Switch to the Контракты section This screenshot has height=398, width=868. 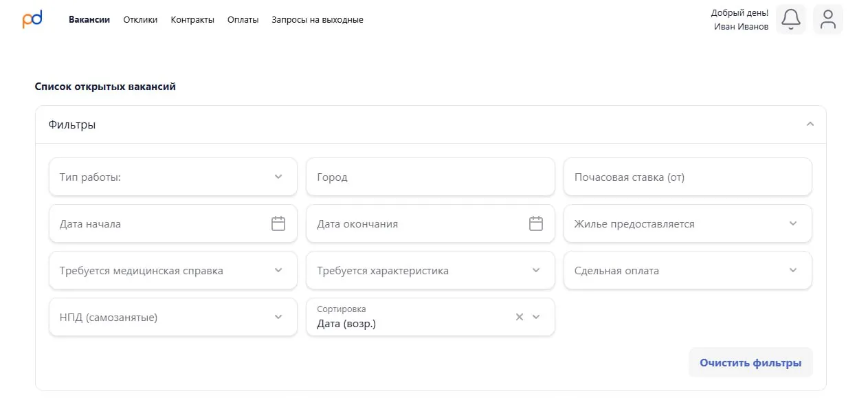coord(192,20)
